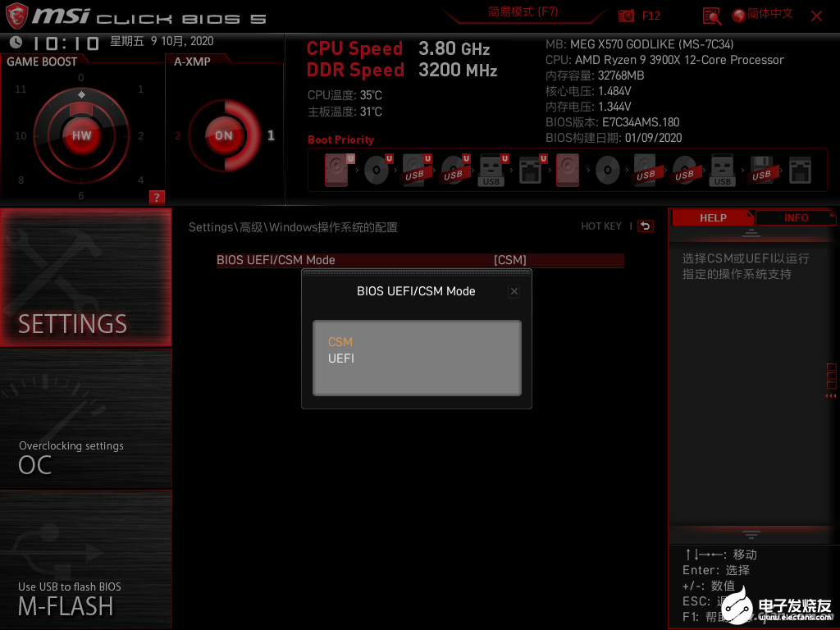Viewport: 840px width, 630px height.
Task: Click the DDR Speed 3200 MHz value
Action: pos(458,70)
